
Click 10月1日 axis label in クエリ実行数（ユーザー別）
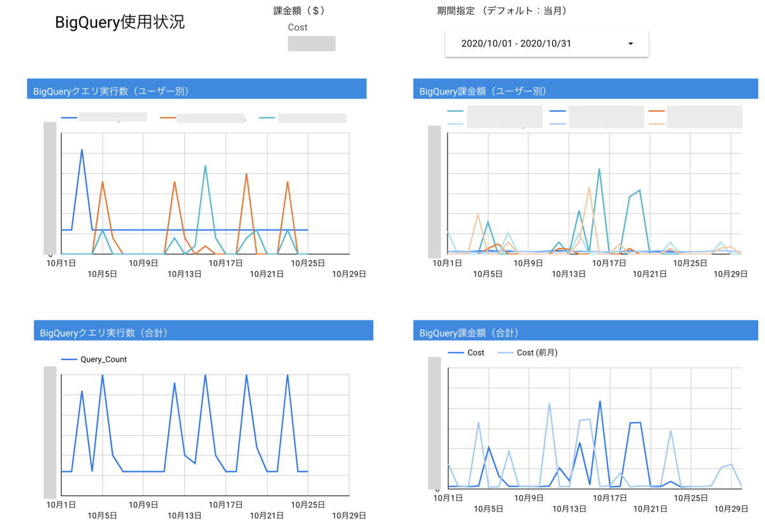(x=61, y=262)
